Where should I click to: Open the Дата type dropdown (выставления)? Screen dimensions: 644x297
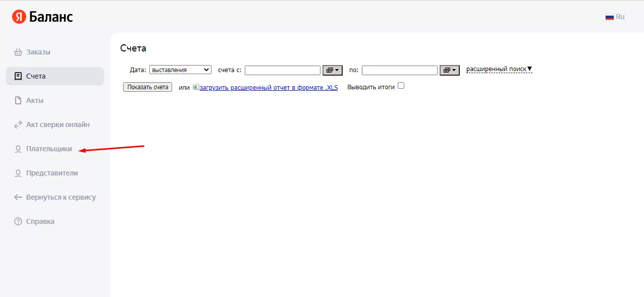(x=181, y=70)
